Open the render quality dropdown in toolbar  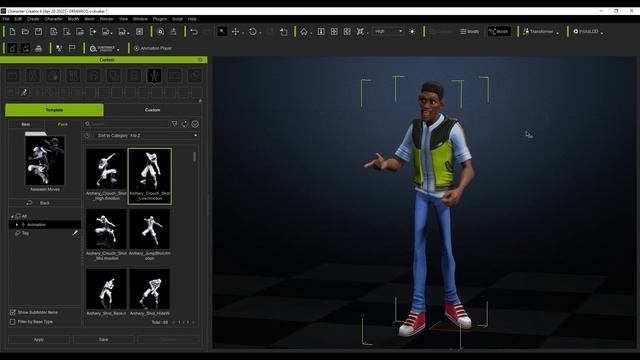[x=388, y=31]
